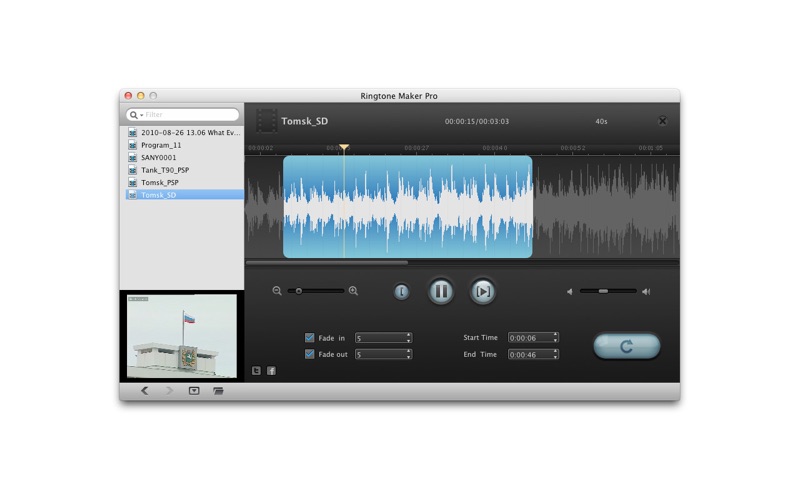800x500 pixels.
Task: Pause playback with the pause button
Action: click(x=441, y=291)
